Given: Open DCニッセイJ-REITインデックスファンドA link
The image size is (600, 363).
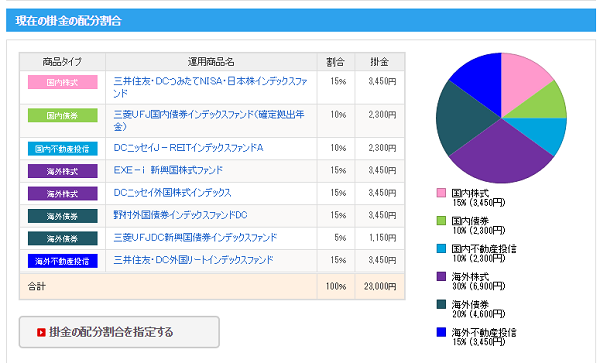Looking at the screenshot, I should (x=188, y=148).
